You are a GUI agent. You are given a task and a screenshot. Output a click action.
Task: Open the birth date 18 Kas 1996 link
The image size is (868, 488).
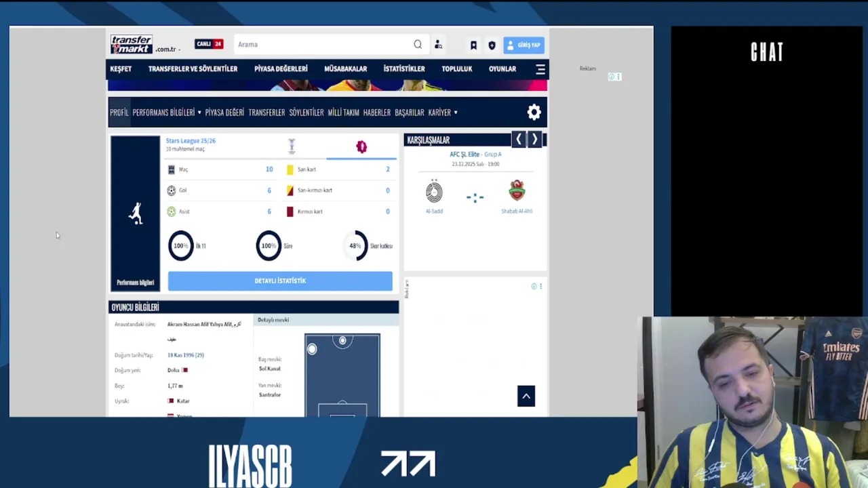[x=186, y=355]
